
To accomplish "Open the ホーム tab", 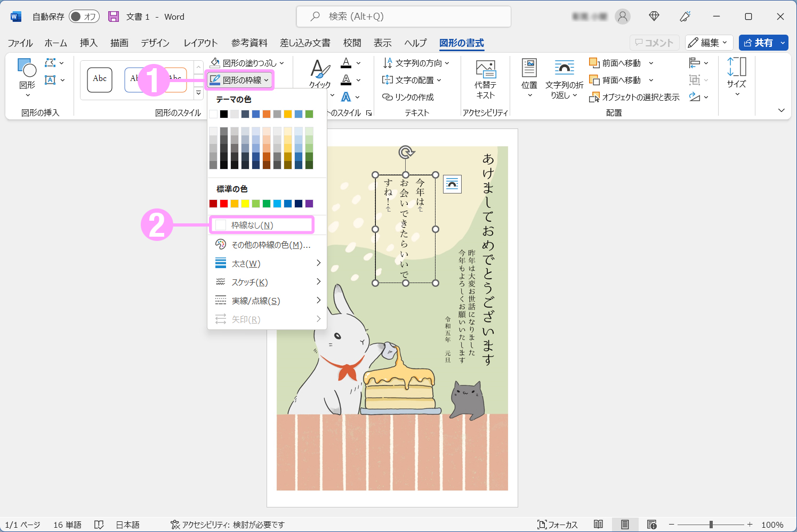I will click(x=56, y=43).
